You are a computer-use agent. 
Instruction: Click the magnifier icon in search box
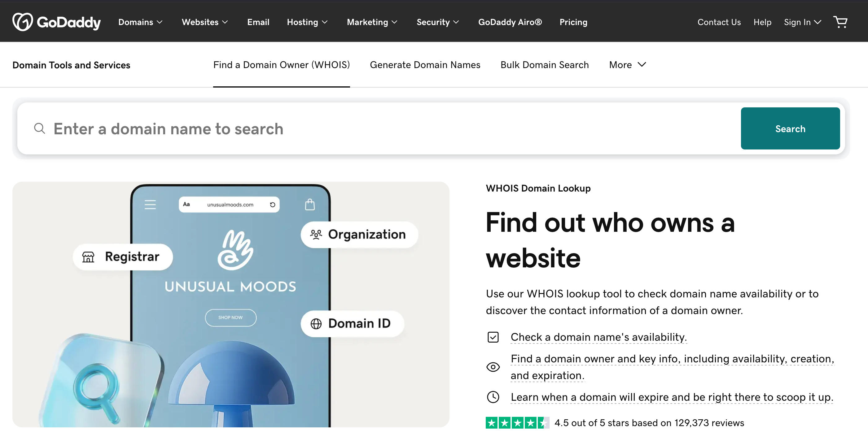pos(39,128)
